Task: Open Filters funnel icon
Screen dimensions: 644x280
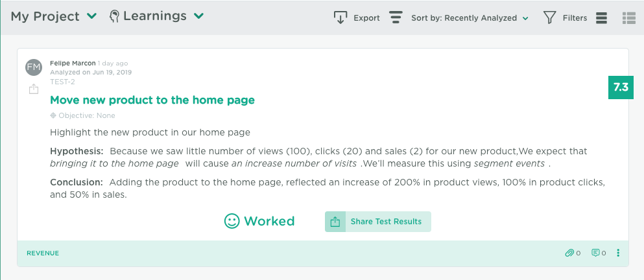Action: coord(549,17)
